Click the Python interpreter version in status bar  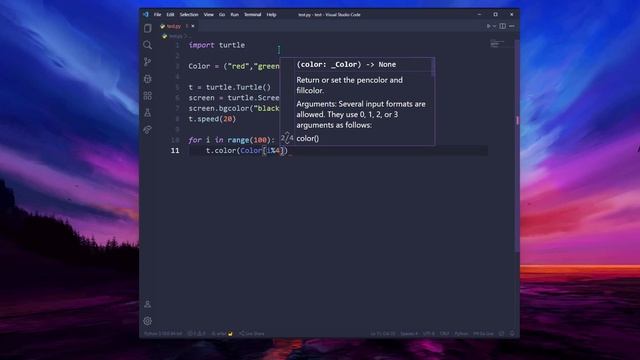click(x=163, y=333)
